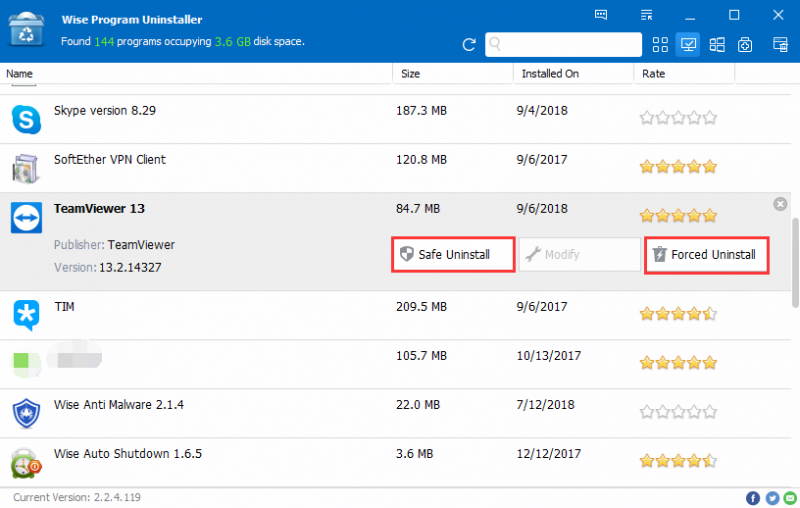Image resolution: width=800 pixels, height=508 pixels.
Task: Open the settings menu list icon
Action: click(x=646, y=15)
